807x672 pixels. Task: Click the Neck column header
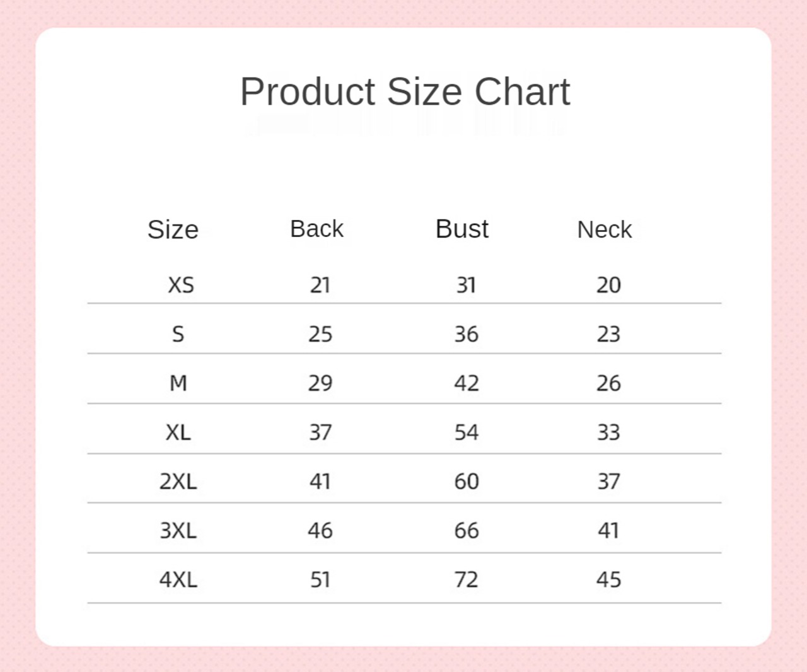point(604,229)
